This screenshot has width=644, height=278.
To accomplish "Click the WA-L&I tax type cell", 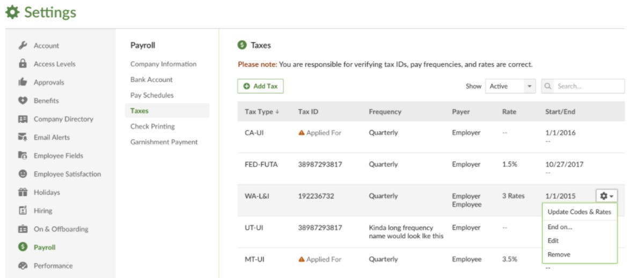I will pyautogui.click(x=257, y=196).
